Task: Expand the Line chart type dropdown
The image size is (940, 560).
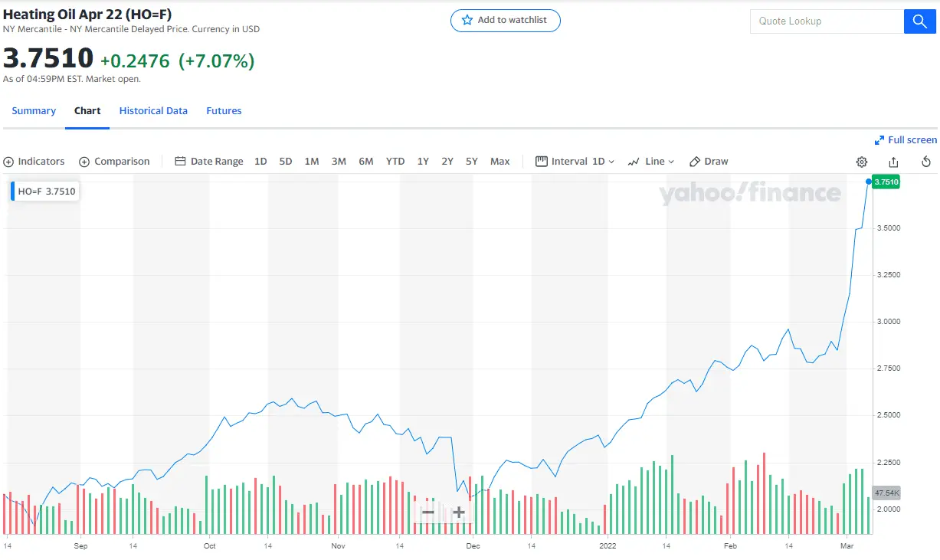Action: (650, 162)
